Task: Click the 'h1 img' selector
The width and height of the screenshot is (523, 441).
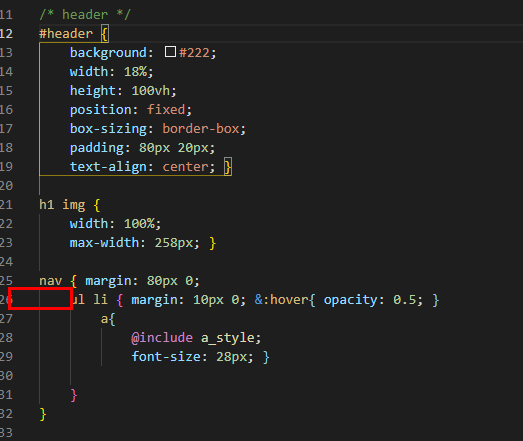Action: pos(62,205)
